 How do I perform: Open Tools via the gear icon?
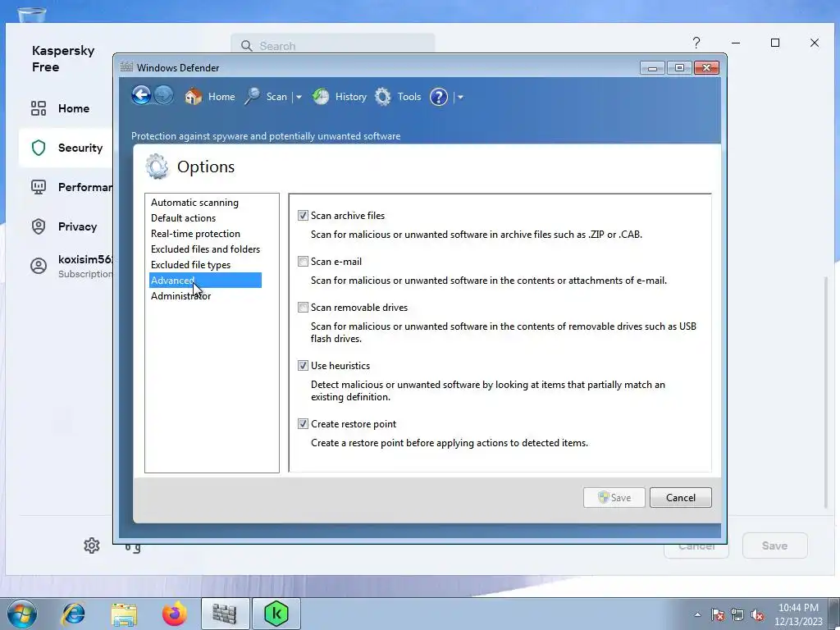[x=382, y=97]
